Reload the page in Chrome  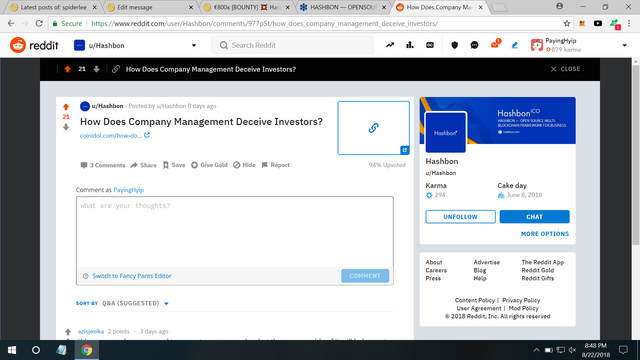(39, 24)
